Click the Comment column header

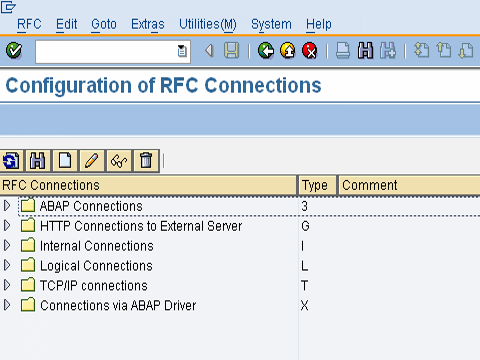pos(410,185)
